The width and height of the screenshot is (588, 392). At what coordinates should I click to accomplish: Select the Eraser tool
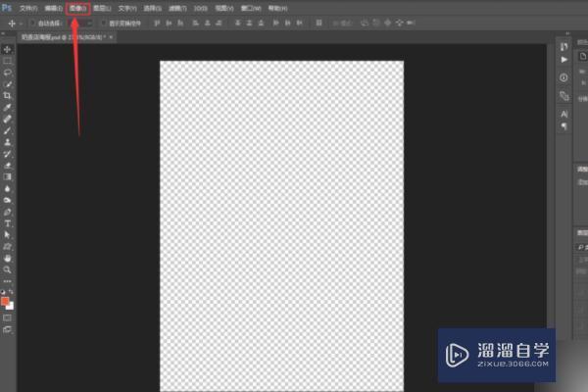(7, 166)
